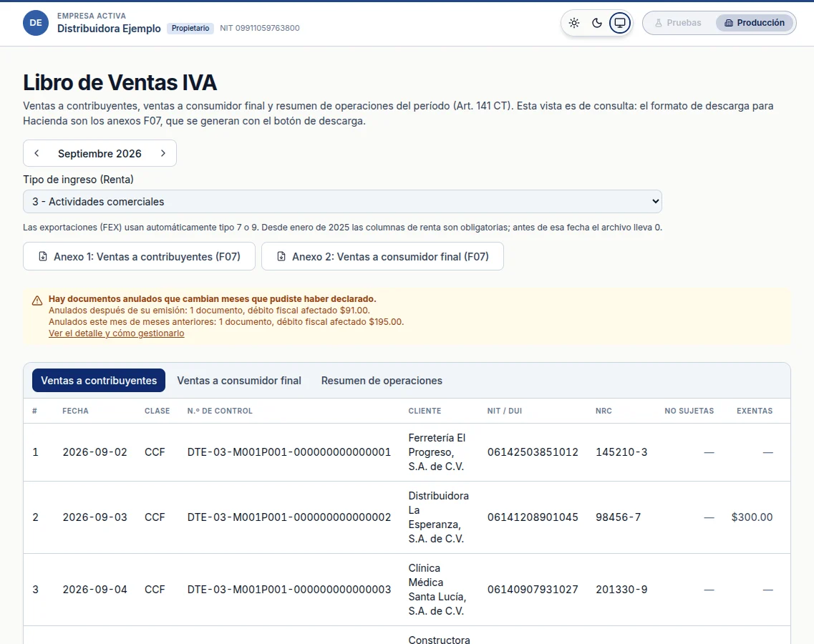Click FECHA column header
814x644 pixels.
click(75, 411)
